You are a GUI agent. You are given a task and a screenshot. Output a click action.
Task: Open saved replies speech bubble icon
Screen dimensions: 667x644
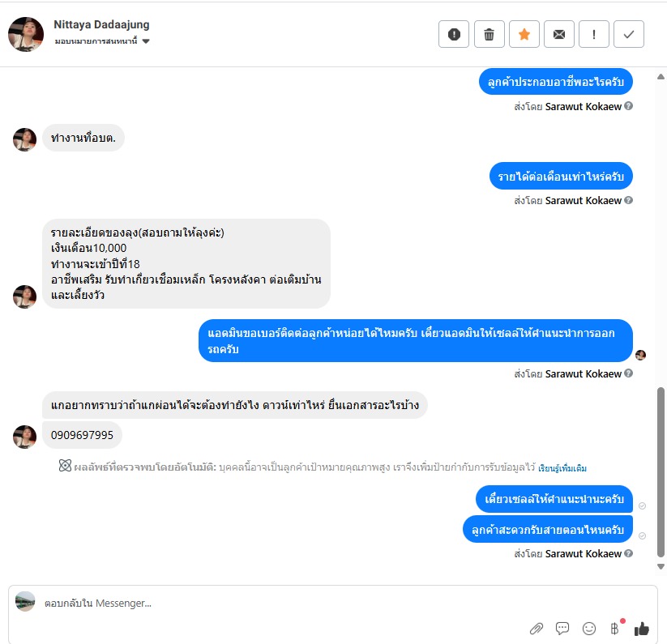click(562, 629)
